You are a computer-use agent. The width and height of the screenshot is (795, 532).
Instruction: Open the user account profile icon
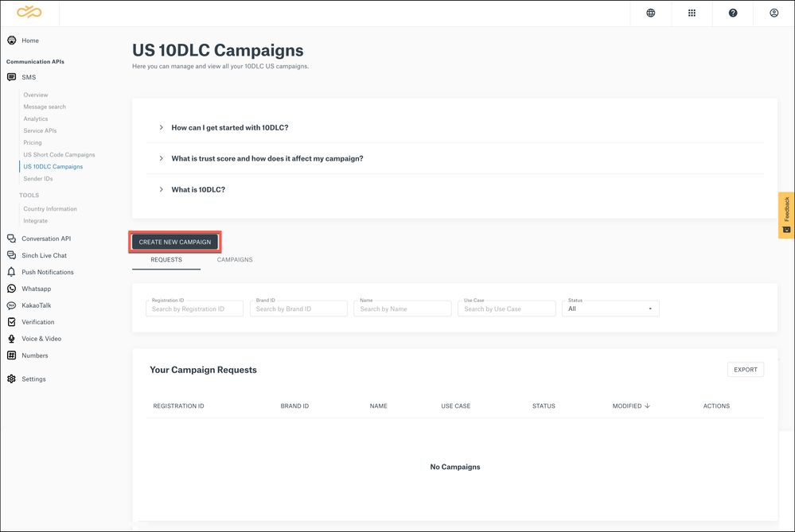(774, 13)
